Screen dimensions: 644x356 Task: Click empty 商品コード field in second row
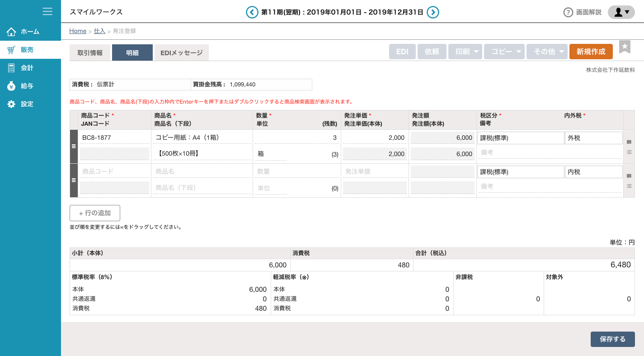coord(114,171)
